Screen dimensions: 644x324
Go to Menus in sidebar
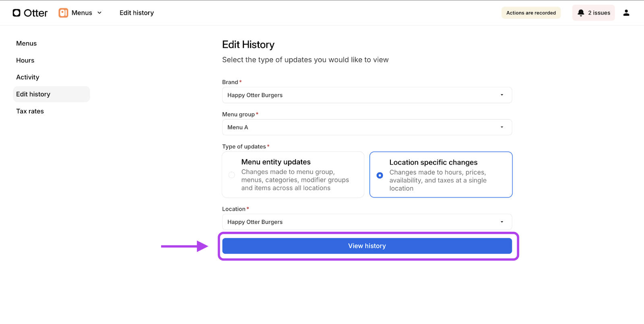(27, 43)
